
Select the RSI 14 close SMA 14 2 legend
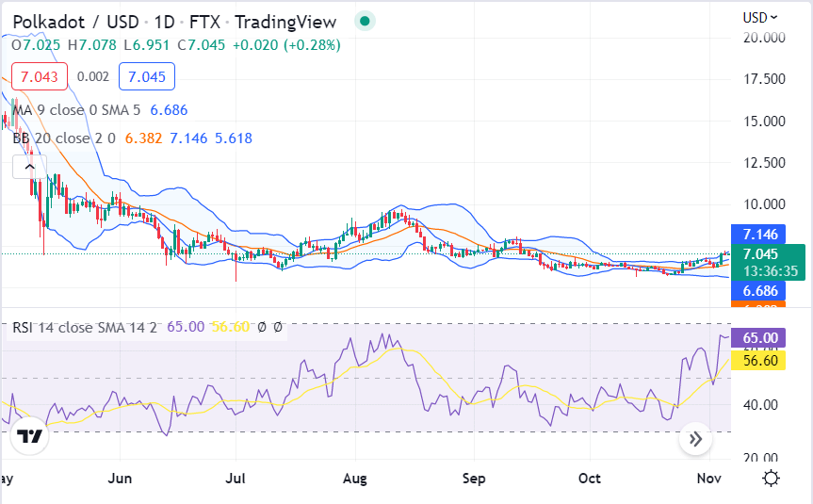point(85,327)
